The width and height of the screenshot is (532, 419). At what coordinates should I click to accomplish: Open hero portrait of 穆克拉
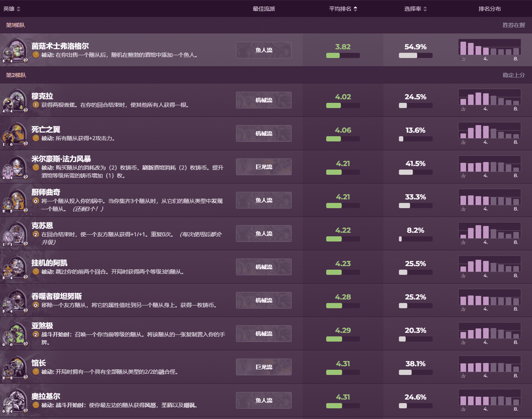point(15,100)
